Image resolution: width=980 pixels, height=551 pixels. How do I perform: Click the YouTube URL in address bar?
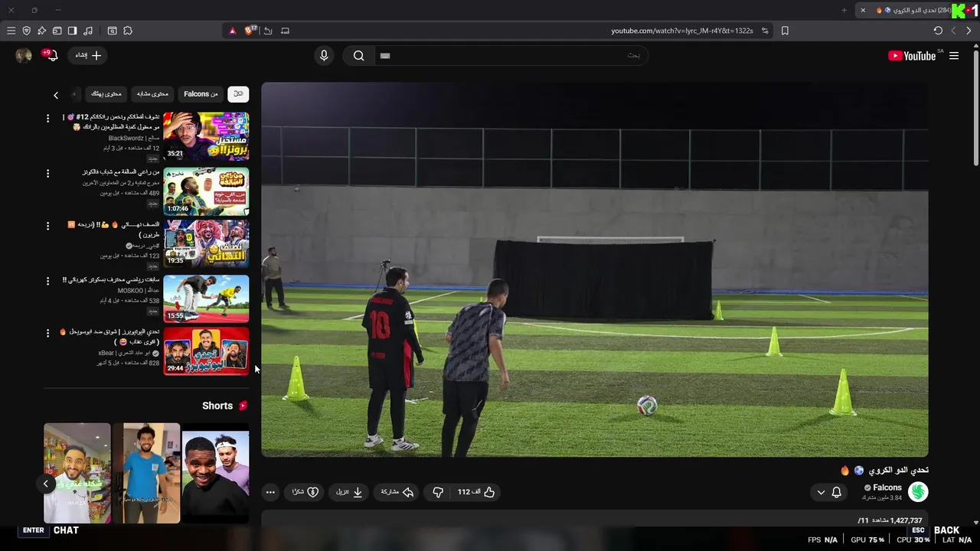[682, 31]
